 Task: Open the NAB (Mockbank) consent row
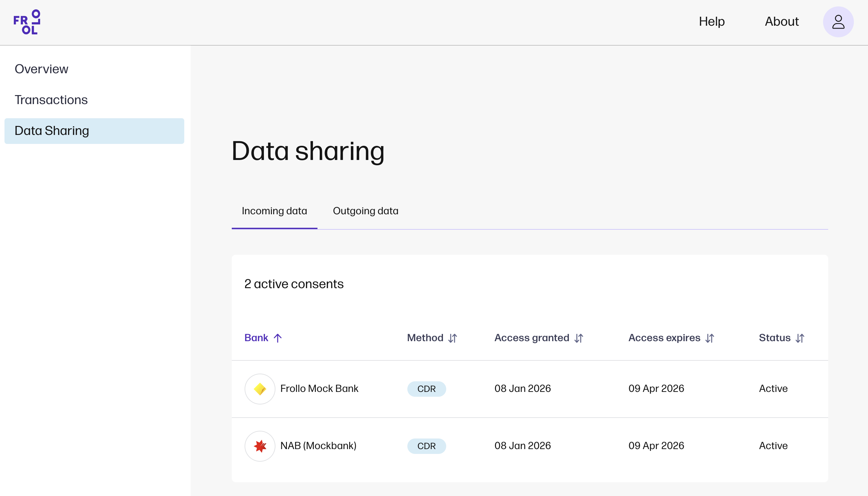pyautogui.click(x=318, y=446)
